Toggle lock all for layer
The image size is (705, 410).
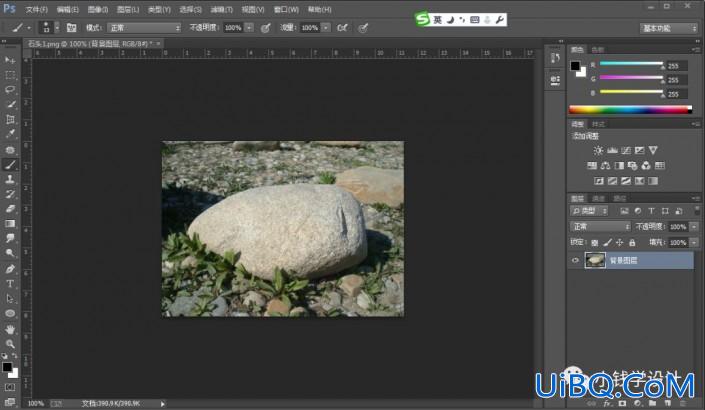click(x=632, y=243)
